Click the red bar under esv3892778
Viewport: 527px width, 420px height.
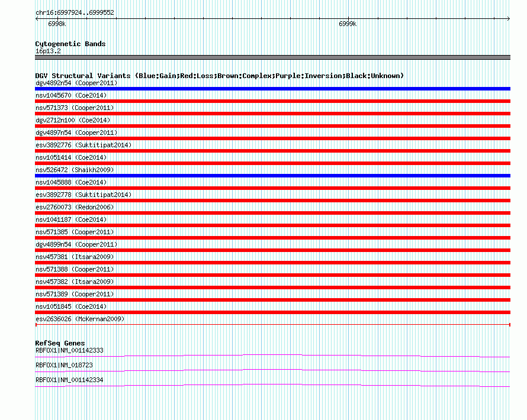pyautogui.click(x=272, y=201)
